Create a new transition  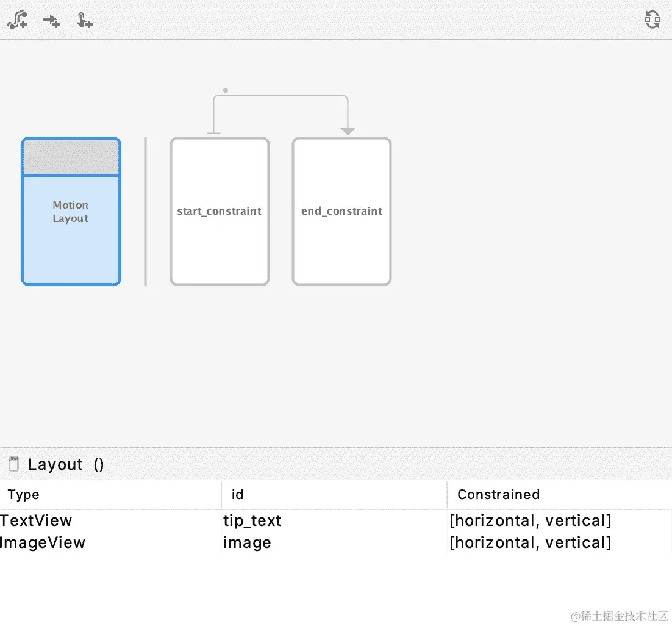point(17,20)
